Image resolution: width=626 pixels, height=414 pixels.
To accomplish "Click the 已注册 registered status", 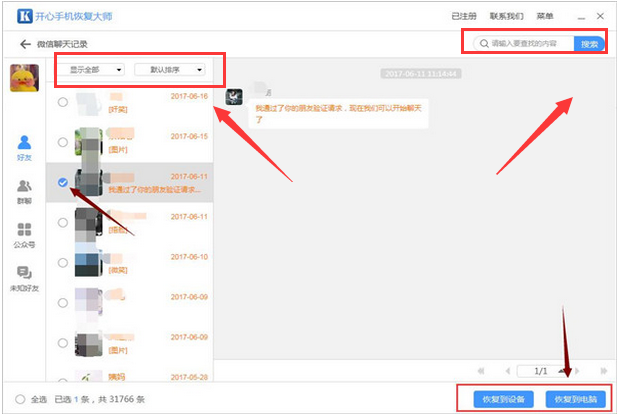I will pyautogui.click(x=464, y=16).
